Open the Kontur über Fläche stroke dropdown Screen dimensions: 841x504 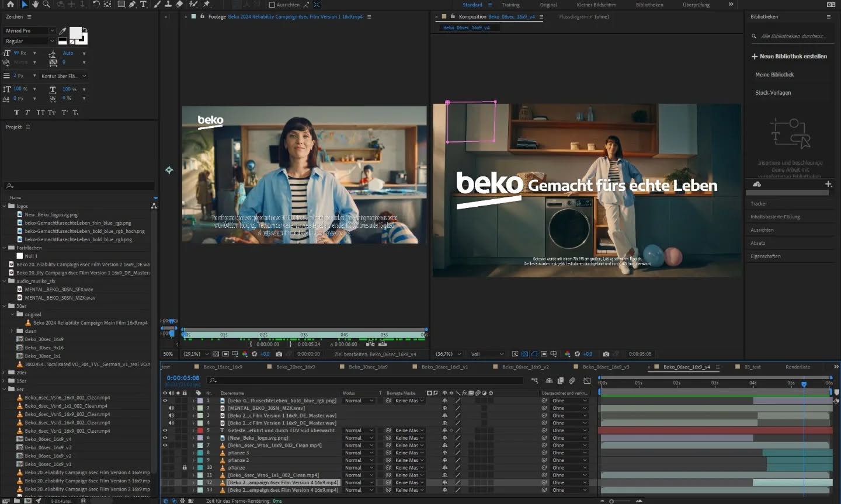point(64,76)
